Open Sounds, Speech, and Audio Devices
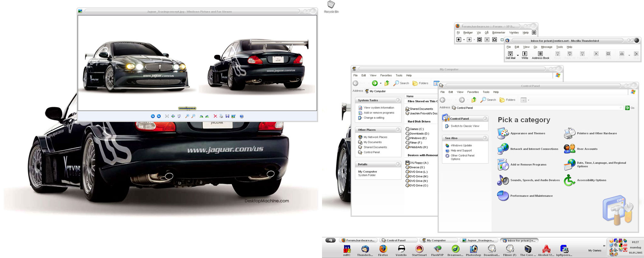 [x=528, y=180]
